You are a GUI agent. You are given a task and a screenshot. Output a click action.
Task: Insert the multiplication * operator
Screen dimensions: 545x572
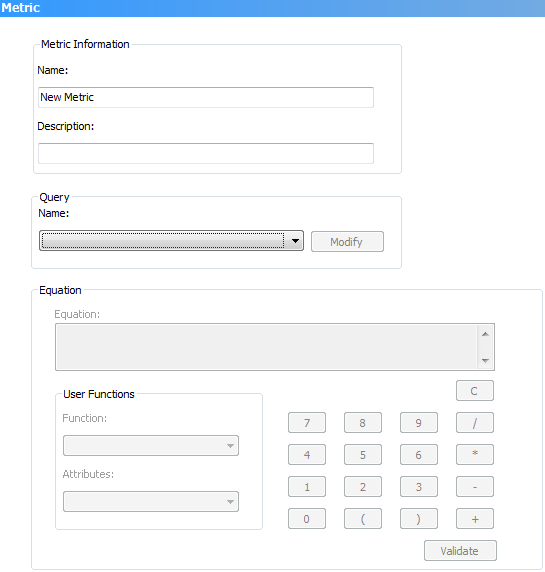pyautogui.click(x=475, y=455)
